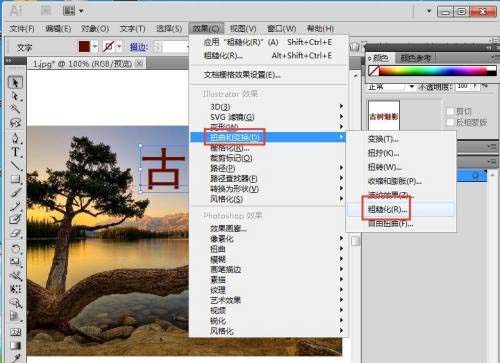Select the Blob Brush tool
This screenshot has height=363, width=500.
pos(15,219)
